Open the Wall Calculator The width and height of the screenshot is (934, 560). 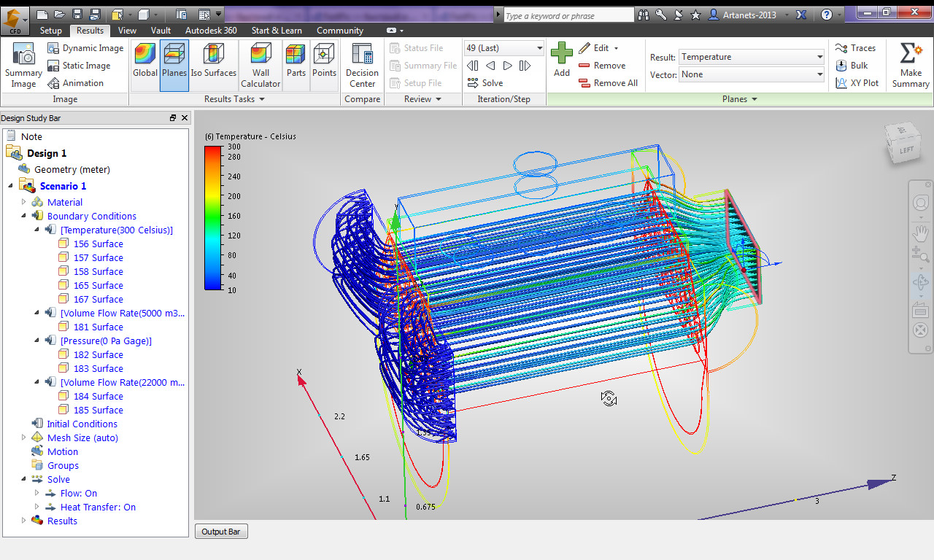tap(260, 66)
